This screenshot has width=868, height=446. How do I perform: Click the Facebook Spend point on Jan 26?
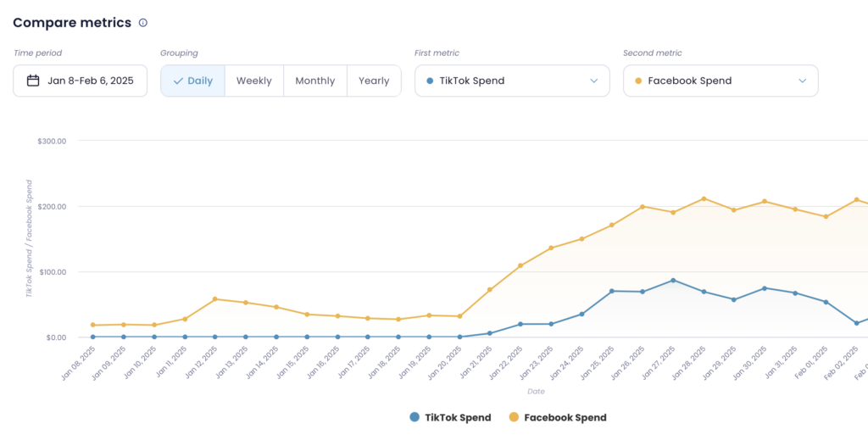click(x=643, y=207)
